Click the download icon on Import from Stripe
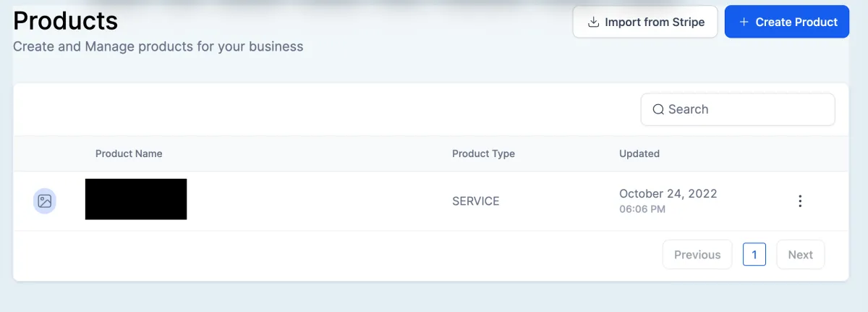The image size is (868, 312). [x=593, y=22]
